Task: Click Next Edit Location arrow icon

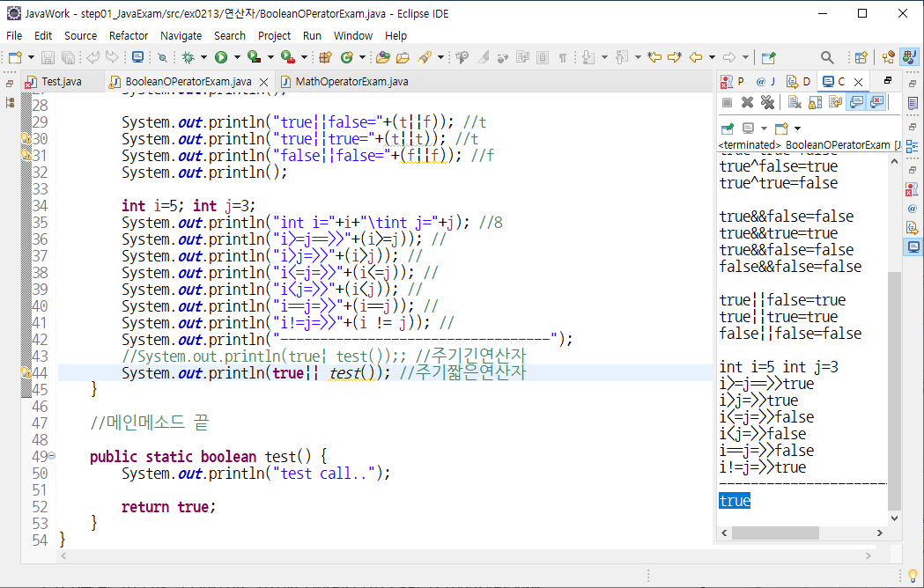Action: click(674, 57)
